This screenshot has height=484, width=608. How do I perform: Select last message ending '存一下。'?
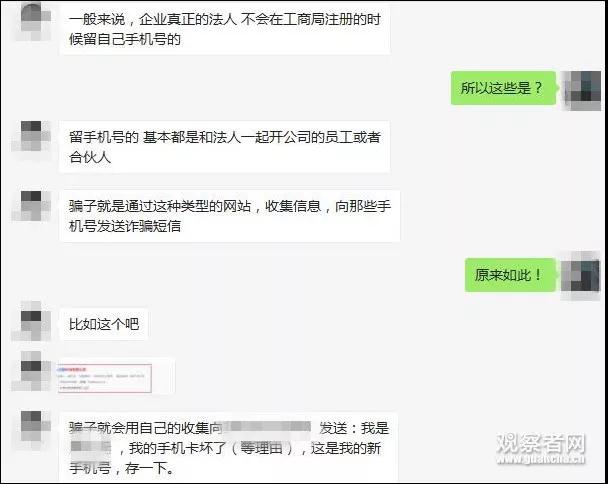tap(229, 448)
